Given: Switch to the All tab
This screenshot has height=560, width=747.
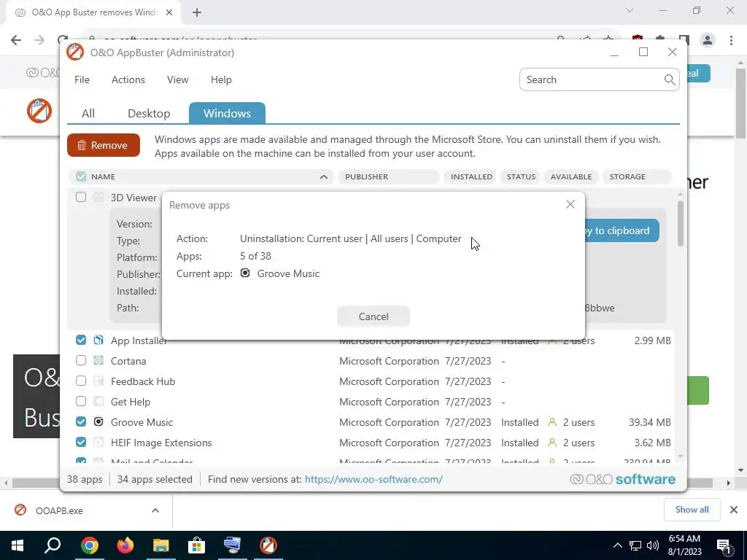Looking at the screenshot, I should click(88, 113).
